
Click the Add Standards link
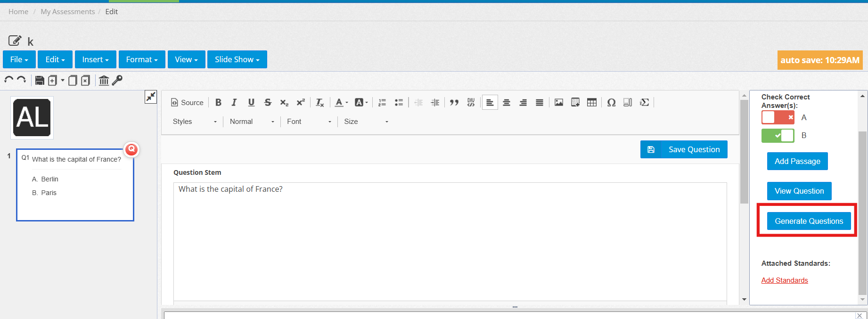coord(785,280)
